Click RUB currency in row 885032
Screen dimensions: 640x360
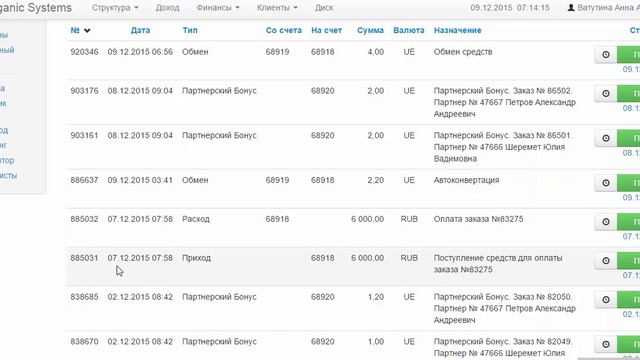click(409, 219)
